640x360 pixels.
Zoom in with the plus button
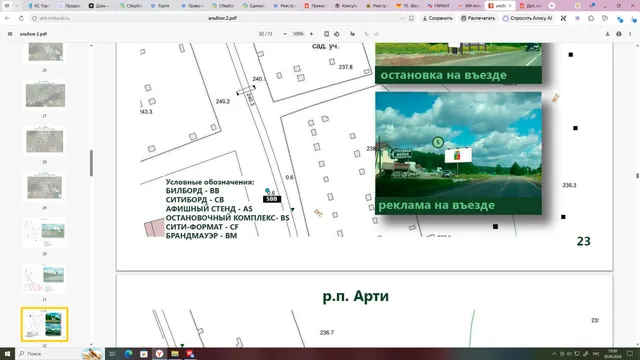[311, 34]
